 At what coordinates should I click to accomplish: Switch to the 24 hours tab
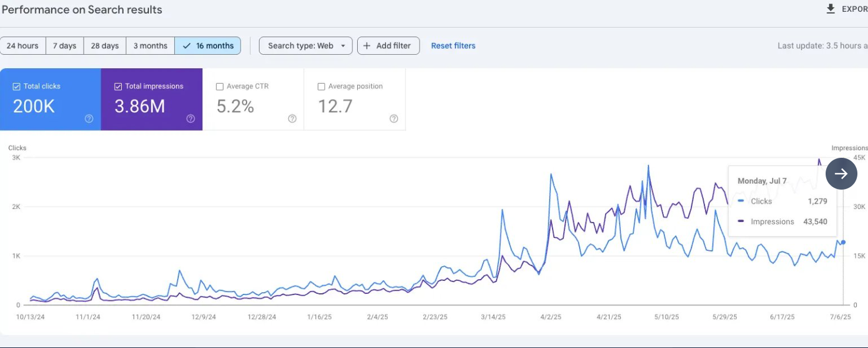[23, 45]
